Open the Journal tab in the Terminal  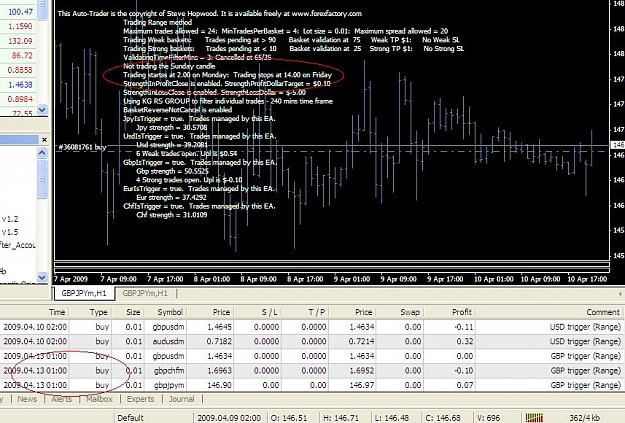point(182,399)
